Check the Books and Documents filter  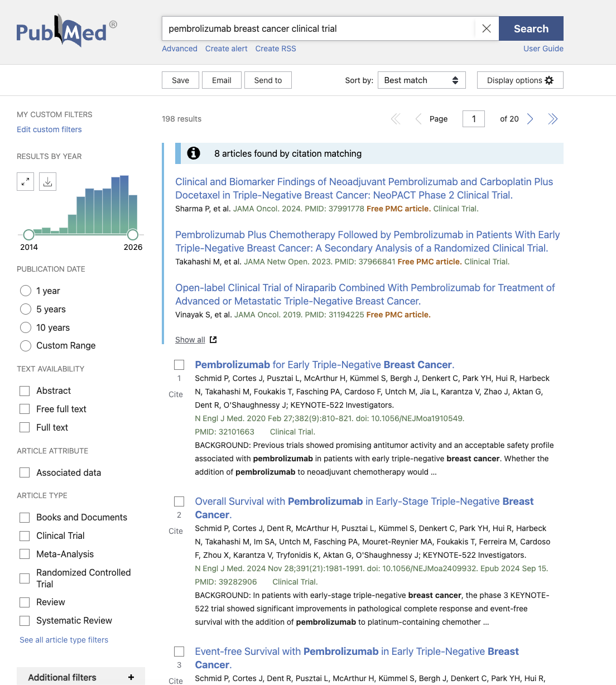click(25, 517)
